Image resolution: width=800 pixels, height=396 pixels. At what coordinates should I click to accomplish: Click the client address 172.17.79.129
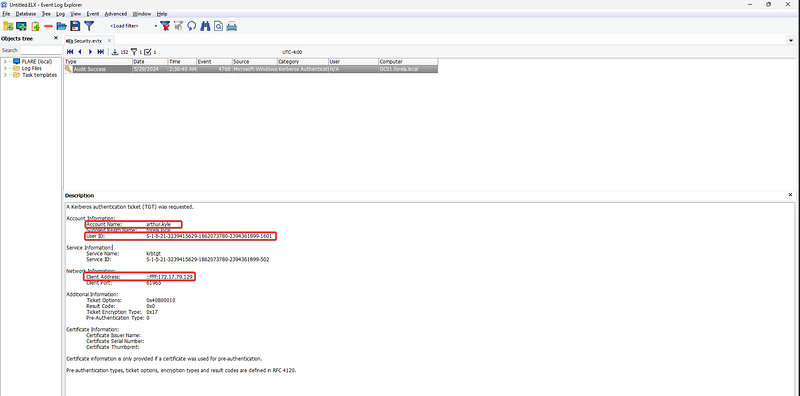pyautogui.click(x=170, y=277)
